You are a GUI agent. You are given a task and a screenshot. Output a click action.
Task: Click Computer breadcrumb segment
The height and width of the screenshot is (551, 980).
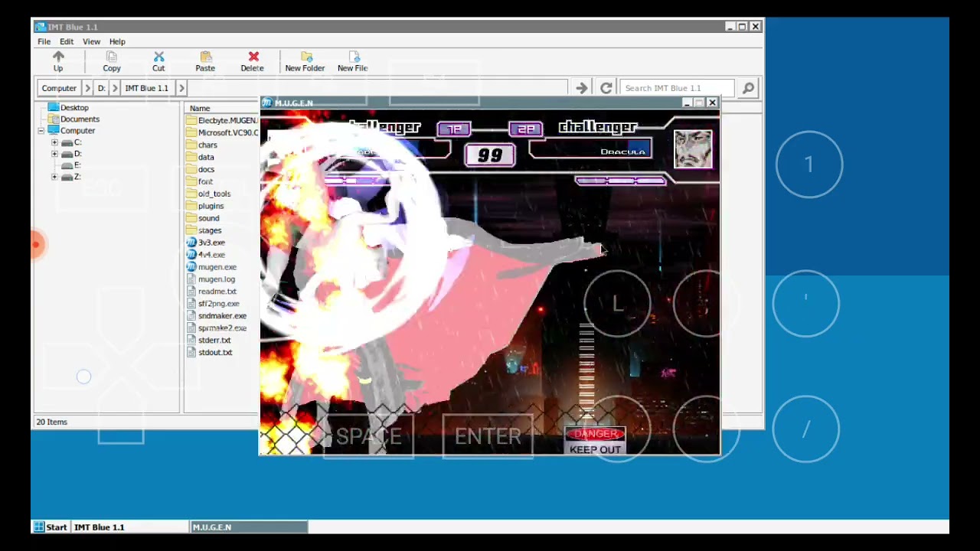coord(59,88)
